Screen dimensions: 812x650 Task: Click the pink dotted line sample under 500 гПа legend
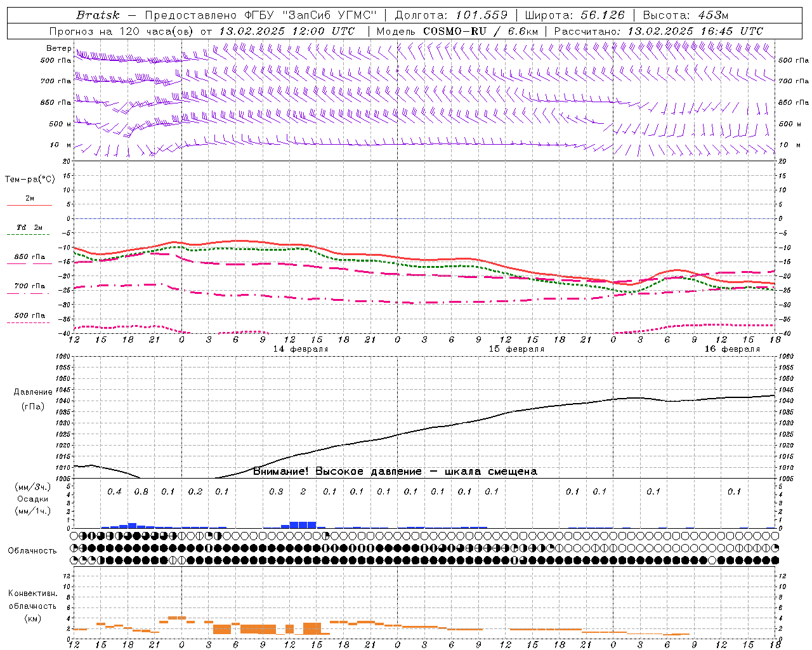pos(29,323)
